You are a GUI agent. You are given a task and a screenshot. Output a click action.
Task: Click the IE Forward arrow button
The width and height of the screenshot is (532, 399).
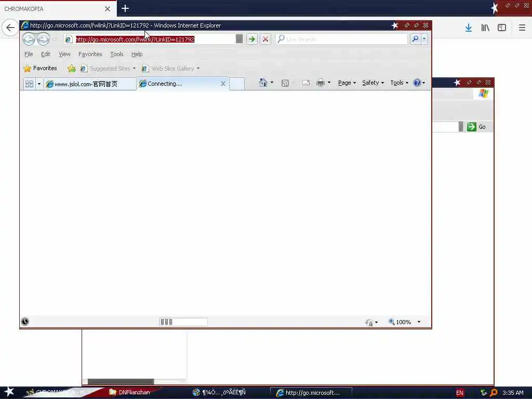point(44,39)
